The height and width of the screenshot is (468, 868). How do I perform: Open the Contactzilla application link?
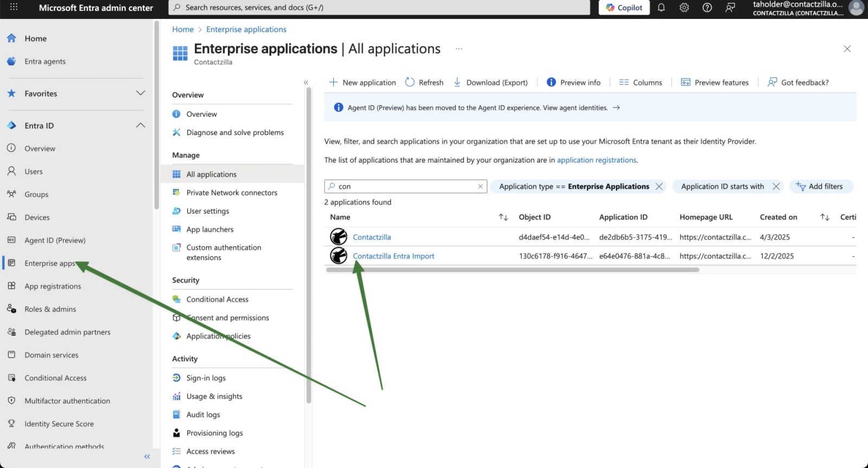click(372, 237)
